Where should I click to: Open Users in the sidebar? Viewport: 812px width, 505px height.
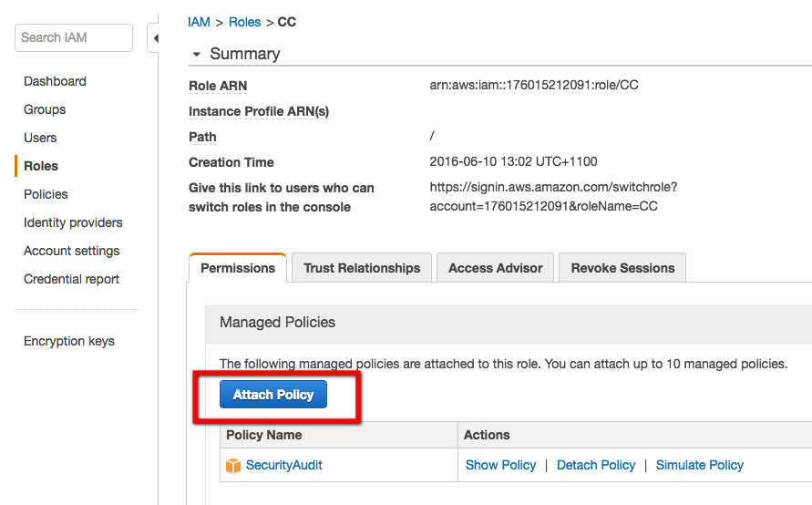[40, 138]
